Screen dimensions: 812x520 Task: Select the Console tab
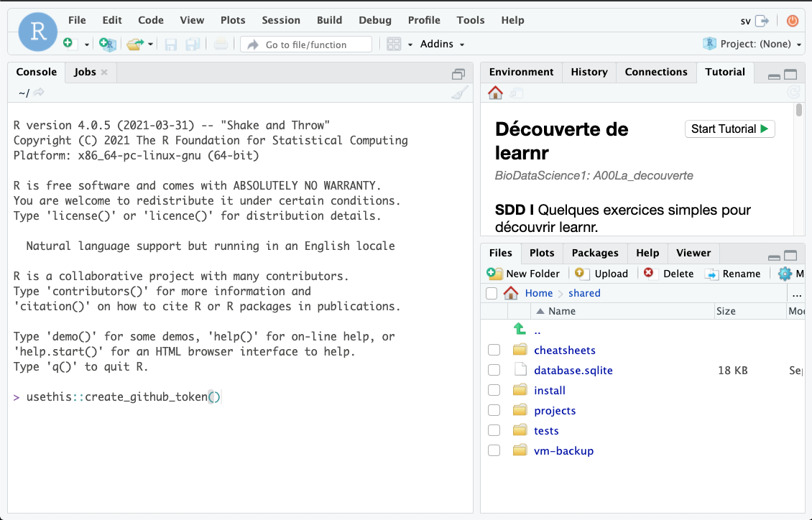[x=36, y=72]
